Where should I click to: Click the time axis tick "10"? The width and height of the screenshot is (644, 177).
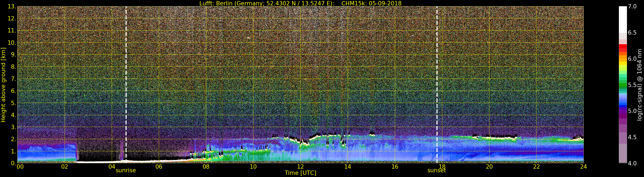[253, 166]
